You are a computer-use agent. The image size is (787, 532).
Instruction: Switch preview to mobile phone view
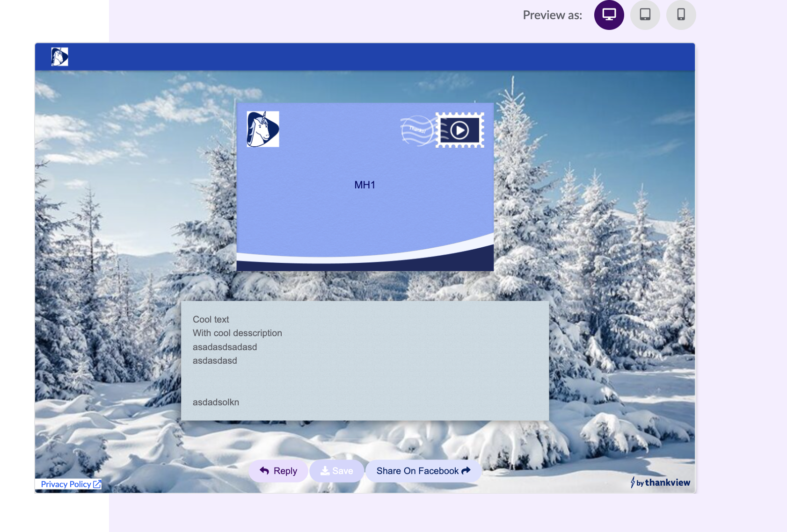click(681, 15)
